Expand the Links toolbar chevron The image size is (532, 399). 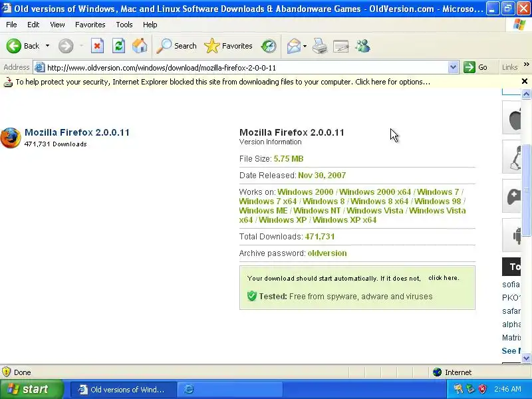[x=526, y=65]
